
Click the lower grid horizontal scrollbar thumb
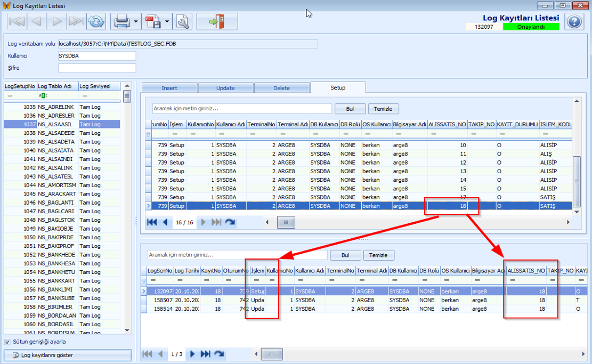(272, 354)
